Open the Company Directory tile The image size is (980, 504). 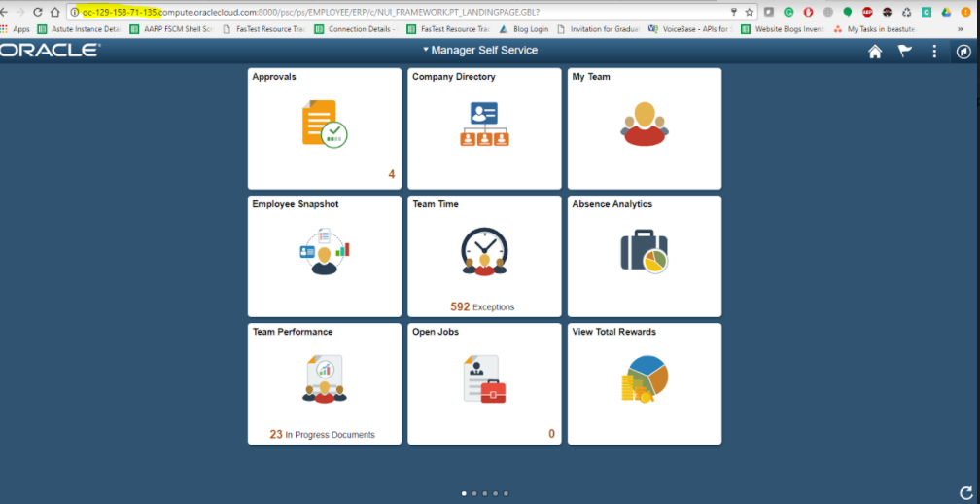pos(484,128)
